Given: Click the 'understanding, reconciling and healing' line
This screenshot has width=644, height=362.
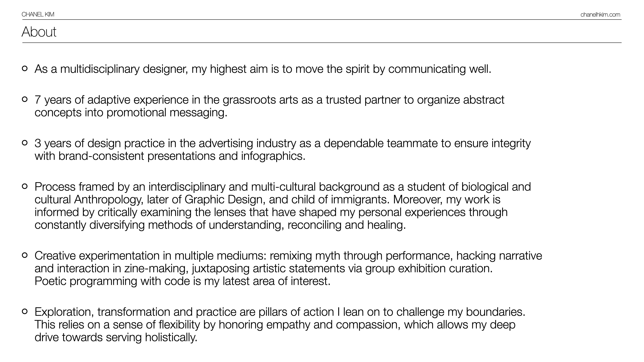Looking at the screenshot, I should (307, 225).
